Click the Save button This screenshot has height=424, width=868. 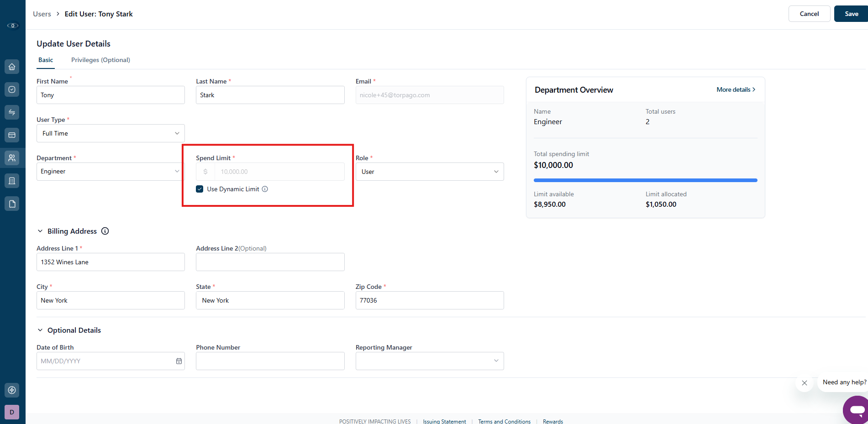[851, 14]
